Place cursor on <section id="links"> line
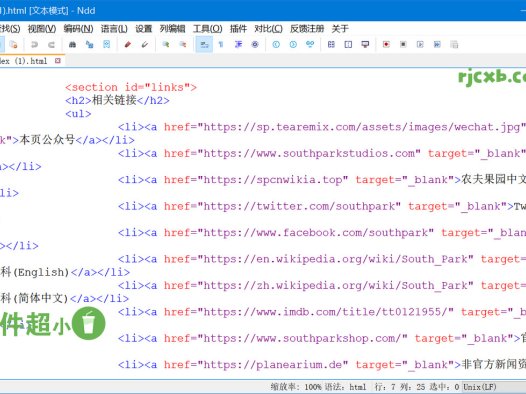This screenshot has height=394, width=526. (x=131, y=88)
